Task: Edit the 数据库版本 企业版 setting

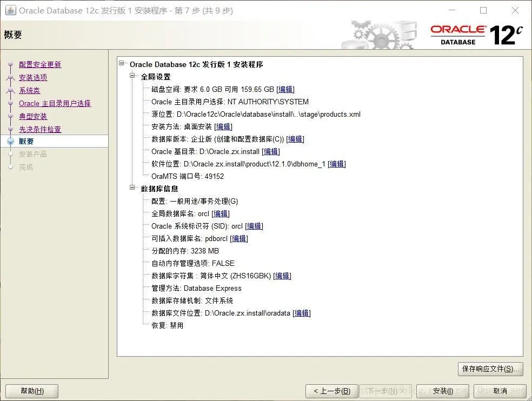Action: click(x=295, y=139)
